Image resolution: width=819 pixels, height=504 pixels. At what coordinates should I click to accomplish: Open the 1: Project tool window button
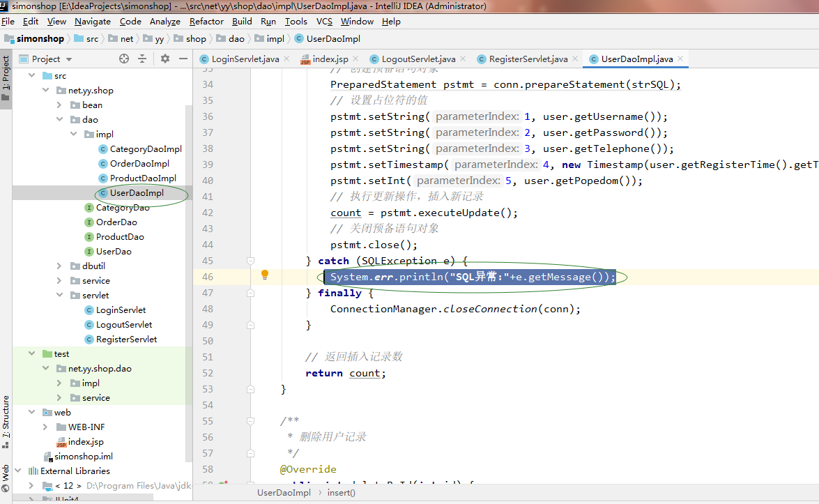(6, 78)
